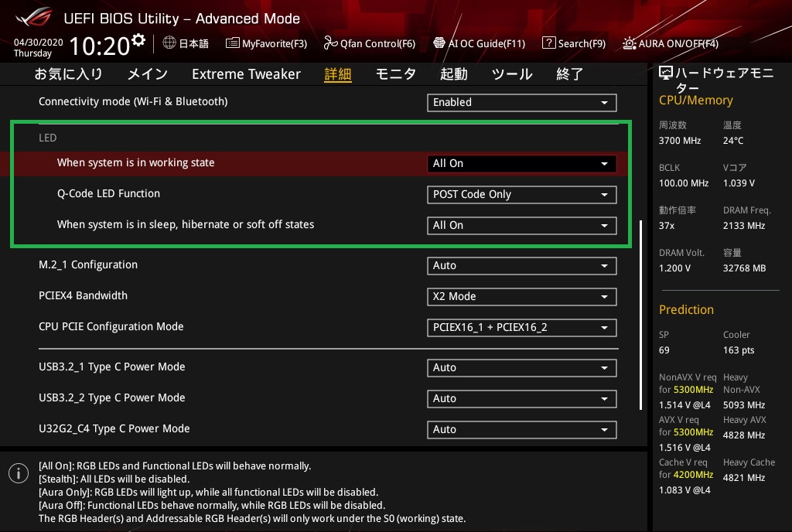Toggle AURA ON/OFF(F4)
The width and height of the screenshot is (792, 532).
[x=671, y=43]
